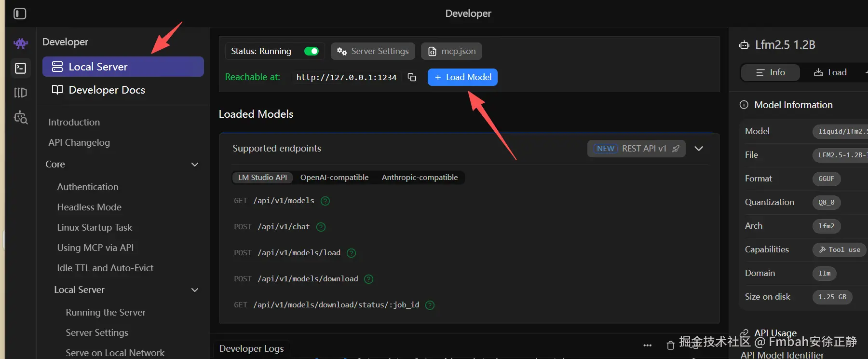Open the Headless Mode docs page
This screenshot has height=359, width=868.
89,207
